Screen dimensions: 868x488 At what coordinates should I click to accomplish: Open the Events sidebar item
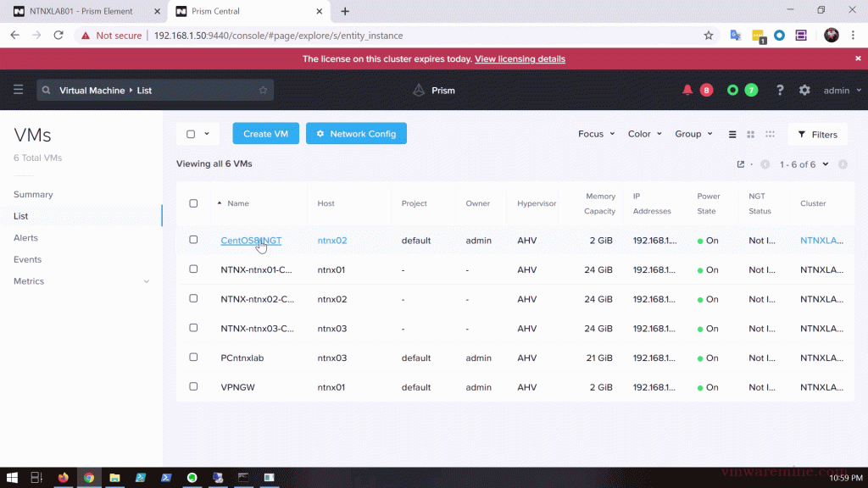[28, 259]
